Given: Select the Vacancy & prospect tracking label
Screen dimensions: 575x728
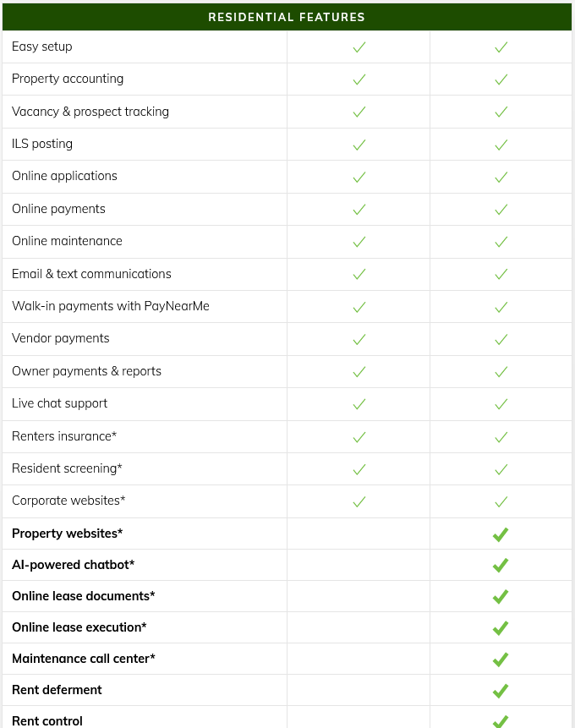Looking at the screenshot, I should (x=90, y=112).
